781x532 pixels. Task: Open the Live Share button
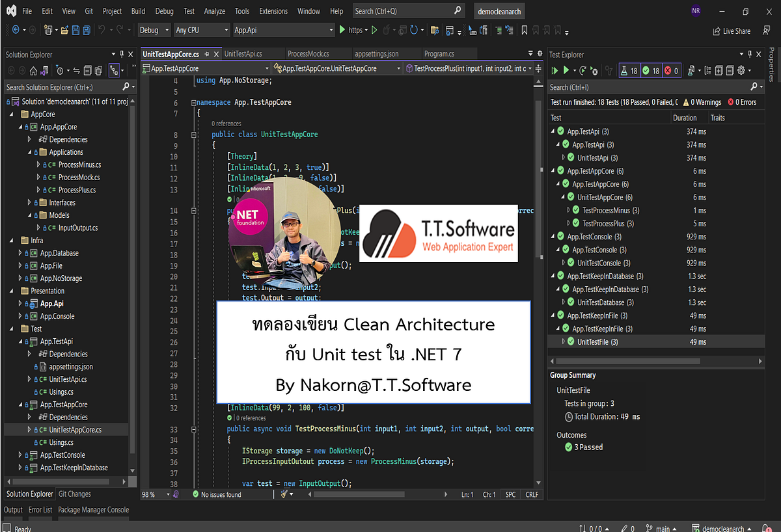coord(730,31)
